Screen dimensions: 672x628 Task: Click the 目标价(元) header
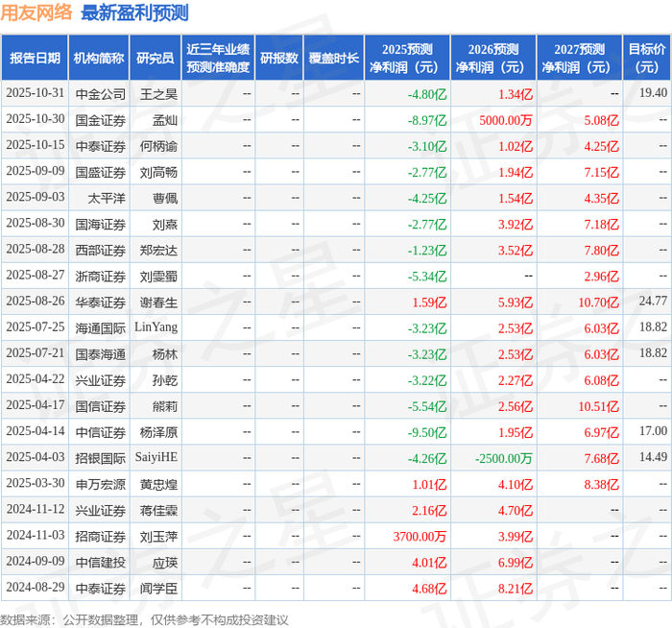pyautogui.click(x=647, y=58)
